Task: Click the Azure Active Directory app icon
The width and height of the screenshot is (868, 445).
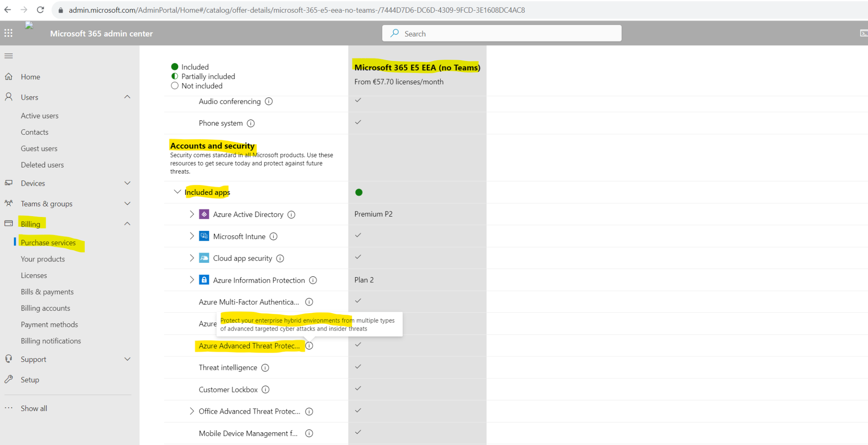Action: click(204, 214)
